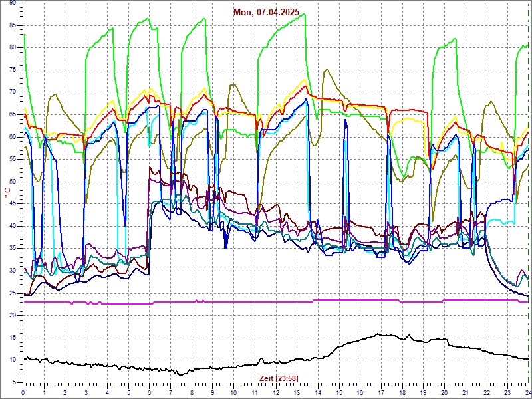Select the hour 12 x-axis tick label
This screenshot has width=532, height=399.
[x=276, y=393]
